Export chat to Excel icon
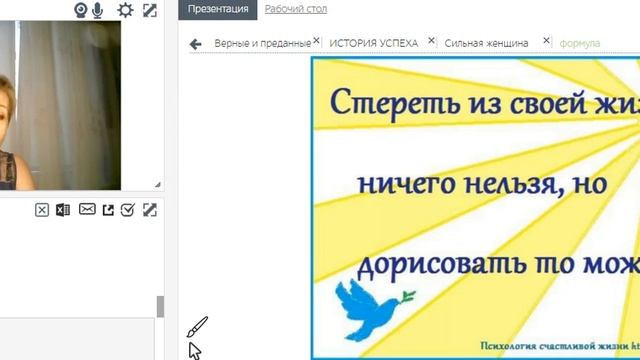 click(x=63, y=210)
